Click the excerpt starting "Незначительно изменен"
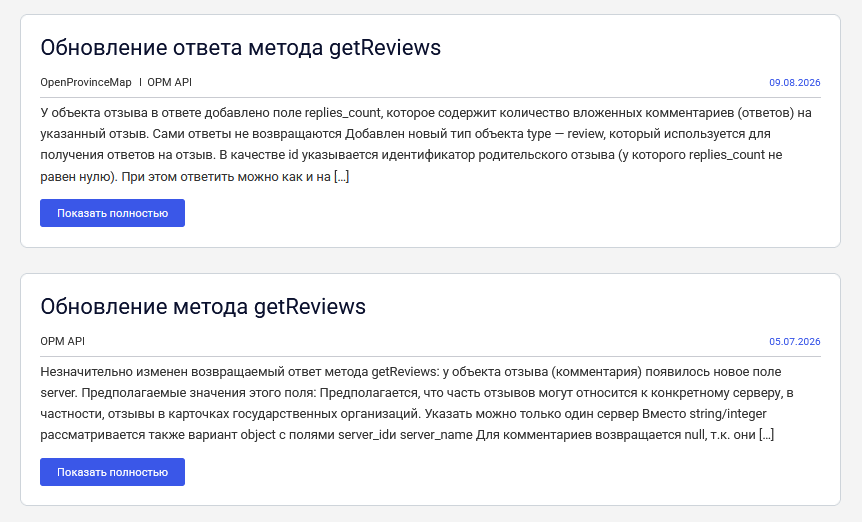 click(x=417, y=403)
